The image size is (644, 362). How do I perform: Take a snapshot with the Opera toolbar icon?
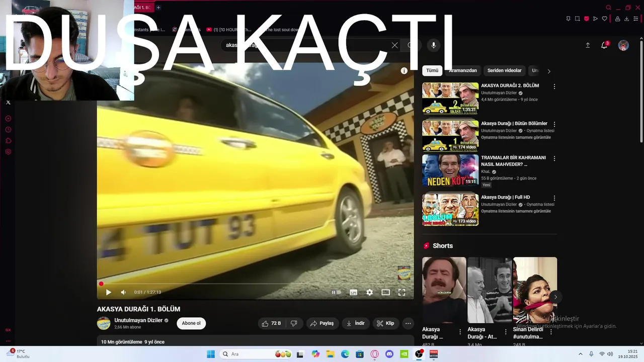click(577, 19)
